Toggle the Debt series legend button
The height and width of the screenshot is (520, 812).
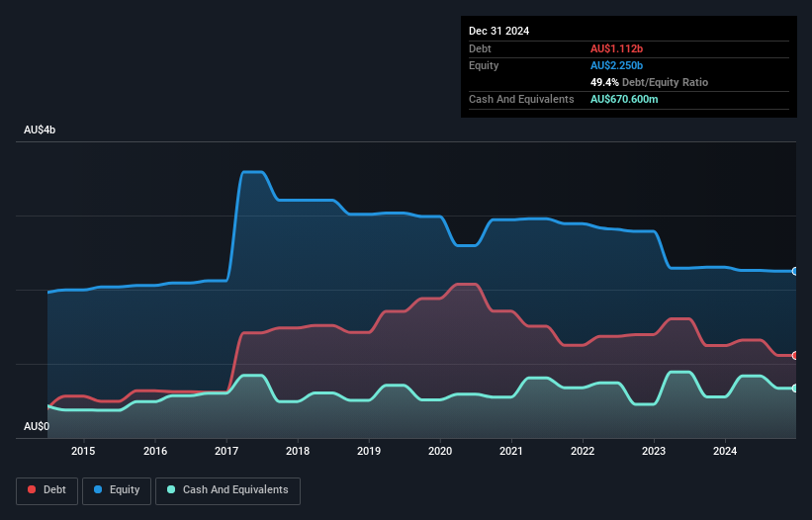coord(47,490)
